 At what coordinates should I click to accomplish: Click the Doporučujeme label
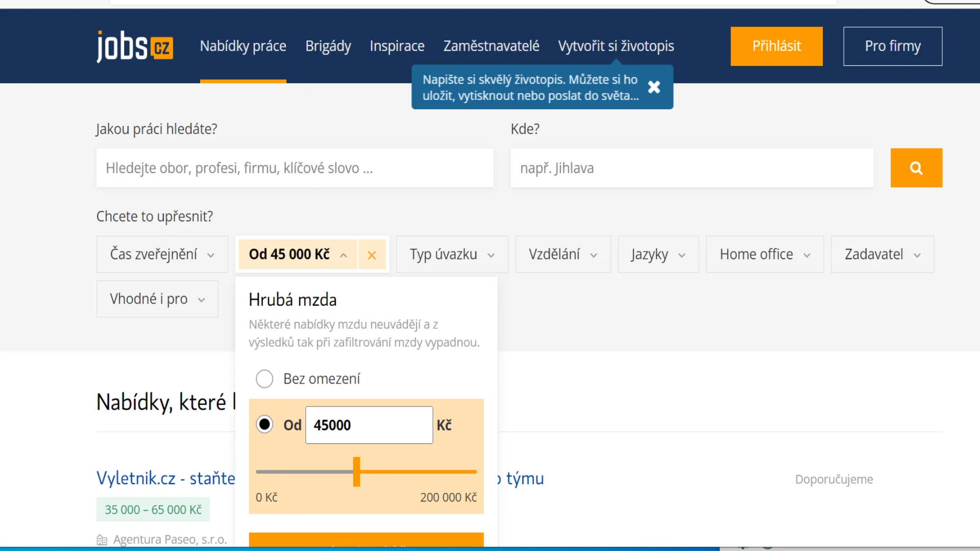[x=834, y=480]
